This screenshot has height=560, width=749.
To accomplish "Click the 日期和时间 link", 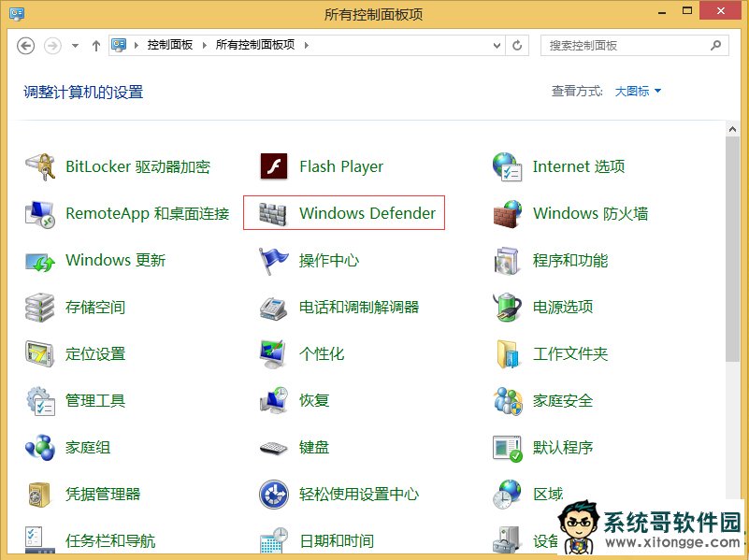I will point(337,540).
